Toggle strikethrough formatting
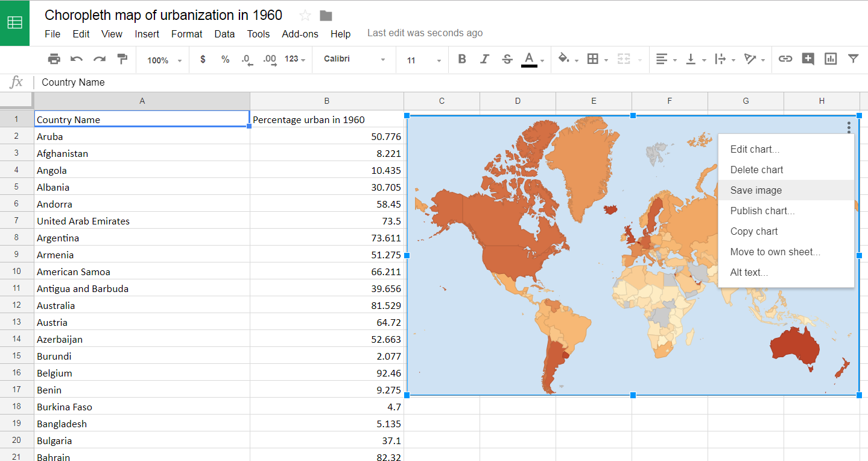 (x=507, y=59)
